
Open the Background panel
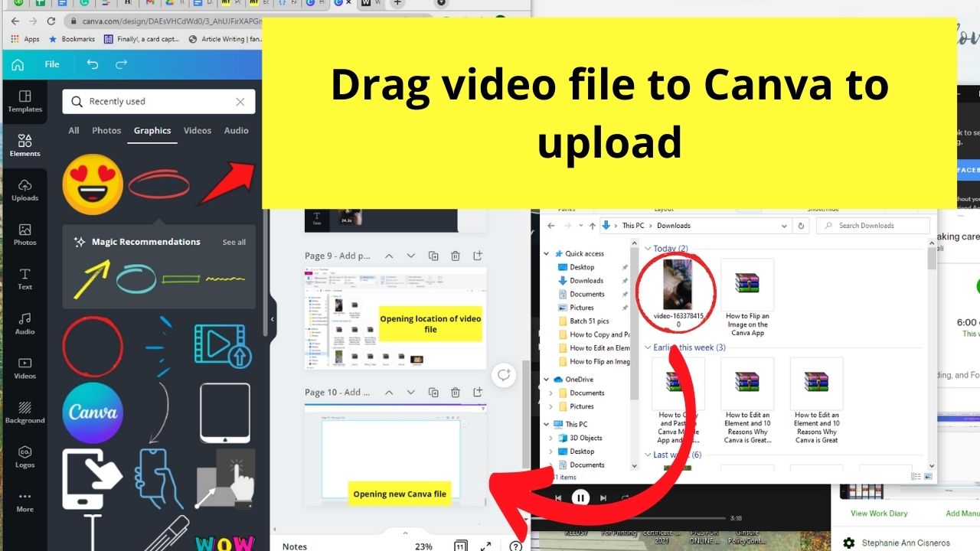pos(24,412)
